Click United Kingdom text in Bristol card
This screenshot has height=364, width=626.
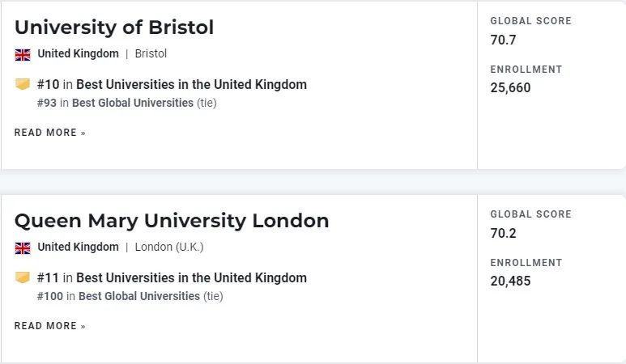(79, 53)
